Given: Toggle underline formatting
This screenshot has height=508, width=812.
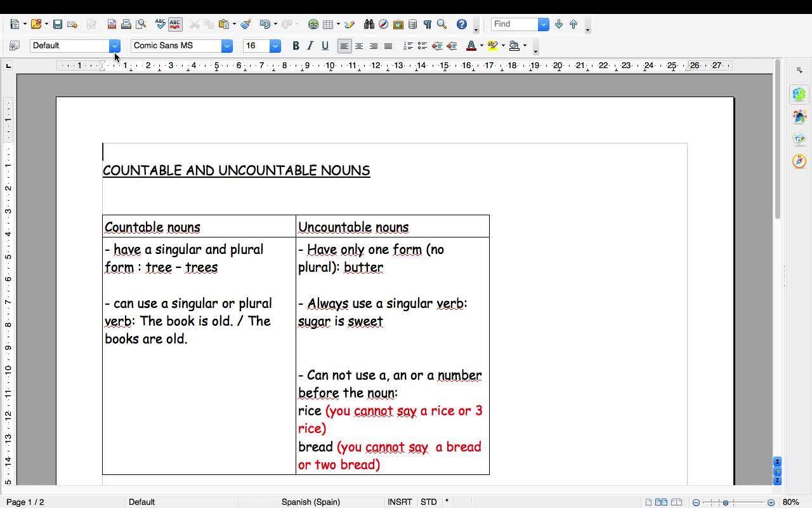Looking at the screenshot, I should 325,46.
